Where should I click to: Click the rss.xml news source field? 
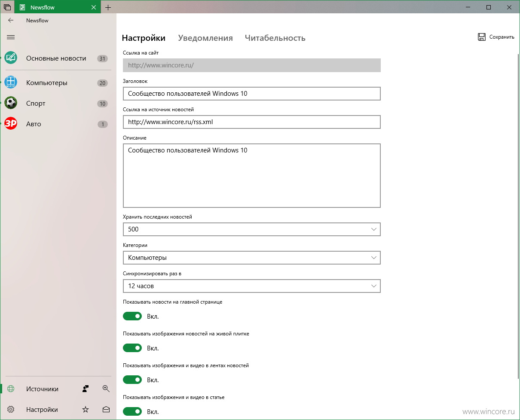[252, 122]
